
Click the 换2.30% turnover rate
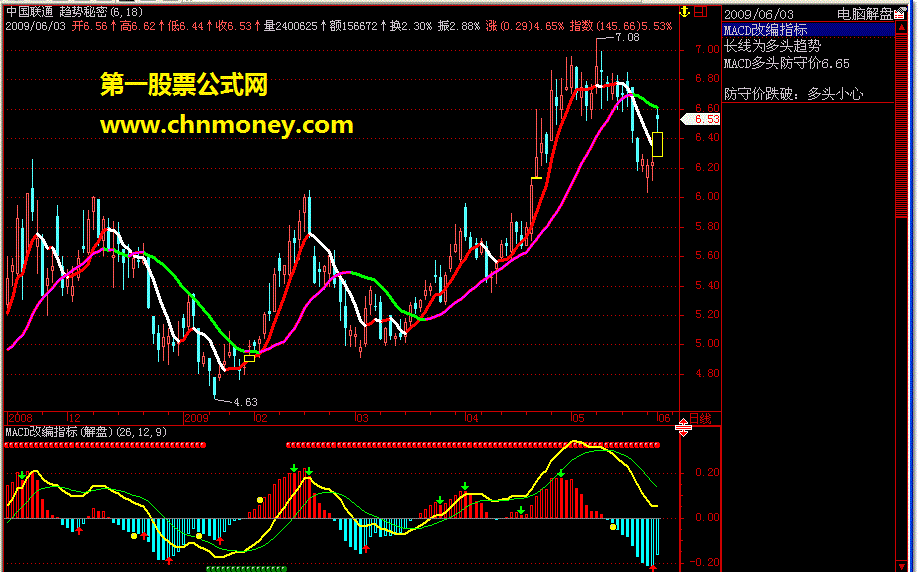pos(411,26)
